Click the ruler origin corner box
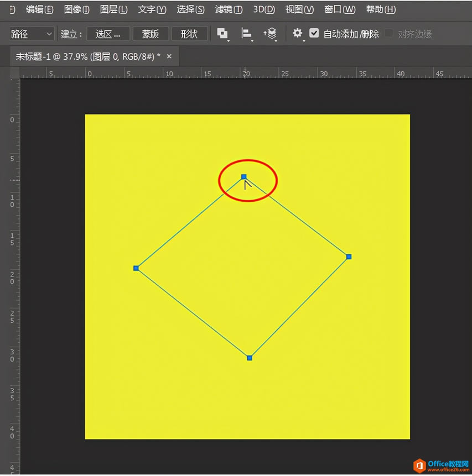The image size is (472, 476). [14, 73]
